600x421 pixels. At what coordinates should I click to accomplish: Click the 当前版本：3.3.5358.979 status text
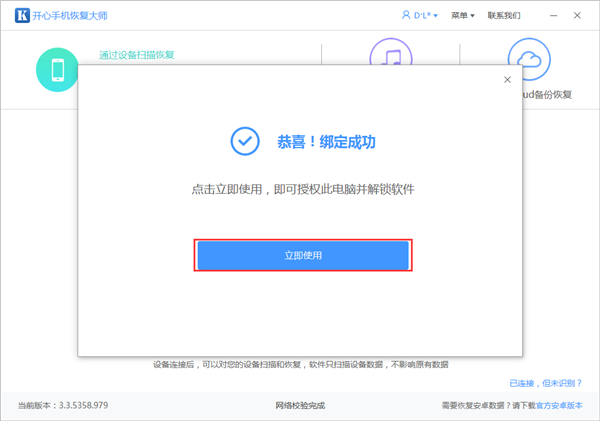pyautogui.click(x=63, y=405)
